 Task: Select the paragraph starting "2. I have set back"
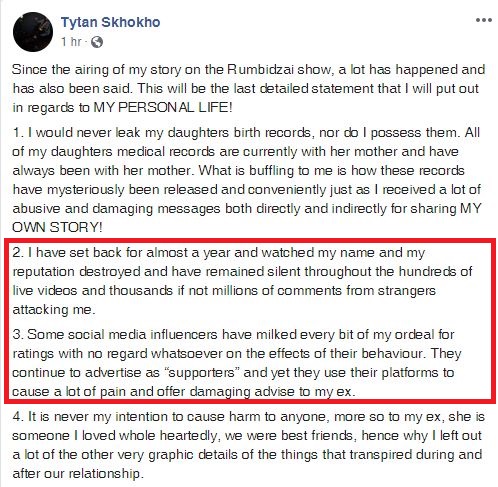(x=242, y=281)
